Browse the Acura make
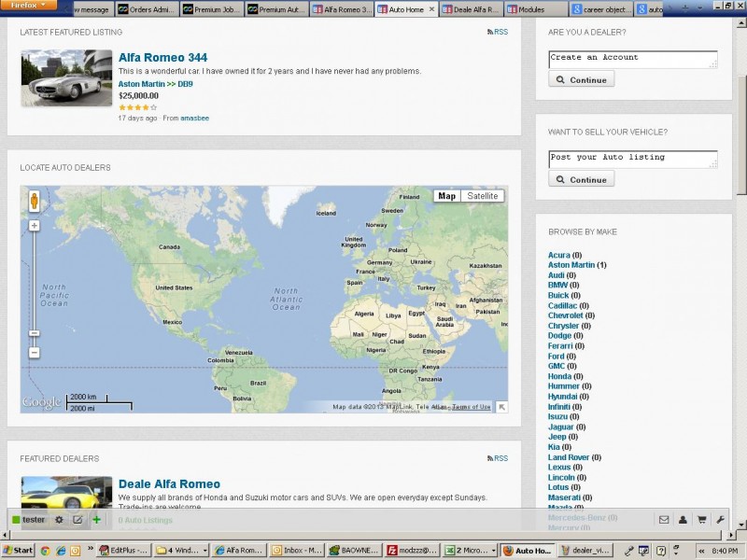 coord(558,255)
